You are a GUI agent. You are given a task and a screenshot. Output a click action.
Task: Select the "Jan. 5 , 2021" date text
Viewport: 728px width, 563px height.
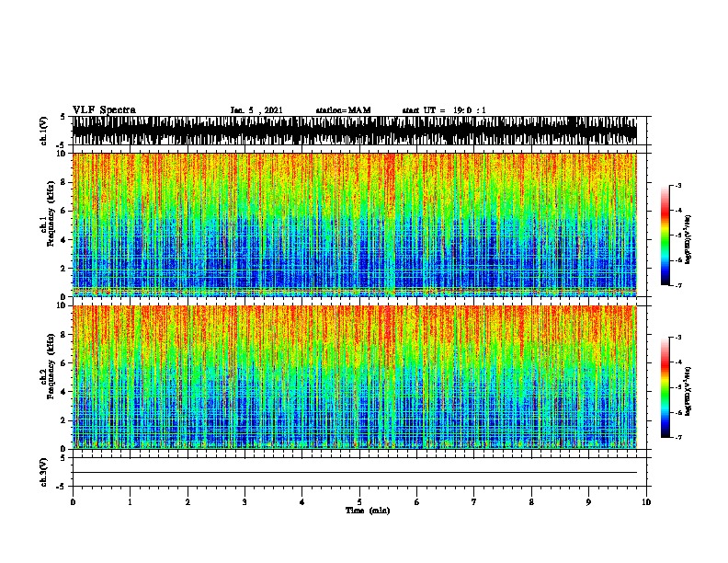click(256, 110)
